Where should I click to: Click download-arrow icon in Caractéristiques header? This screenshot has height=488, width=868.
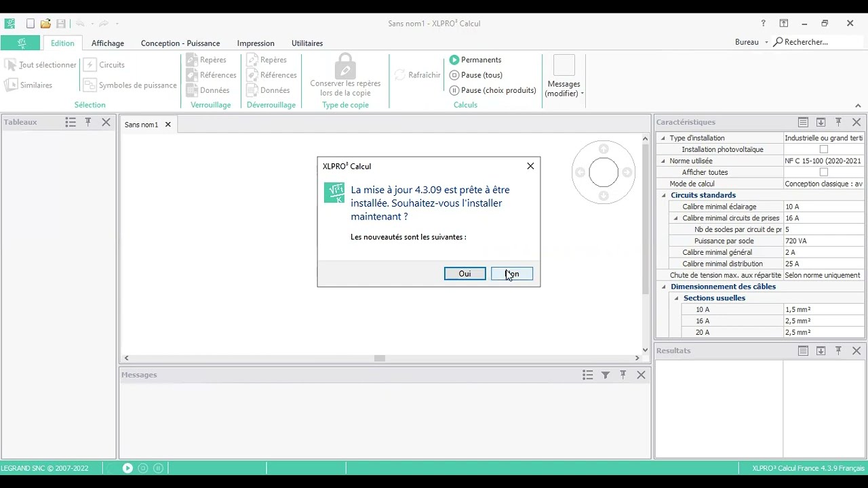821,122
